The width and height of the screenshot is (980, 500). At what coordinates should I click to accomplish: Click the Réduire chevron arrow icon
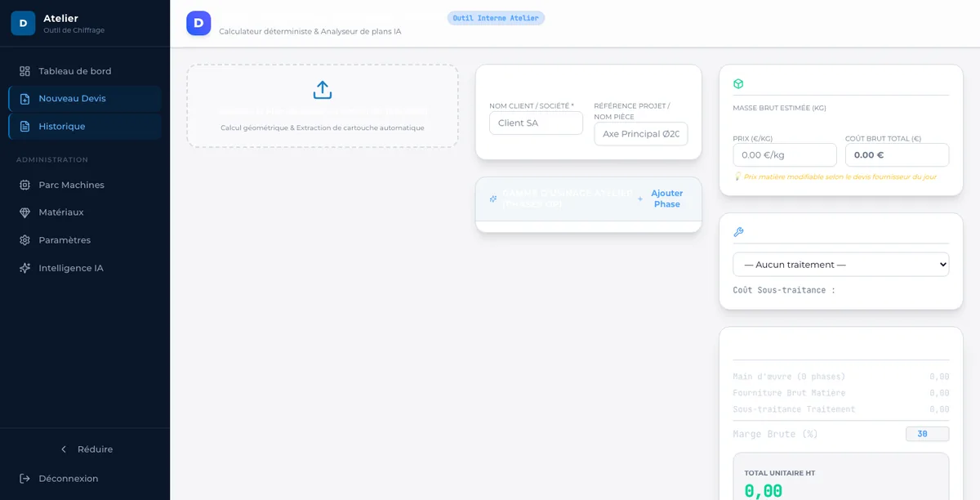tap(64, 449)
